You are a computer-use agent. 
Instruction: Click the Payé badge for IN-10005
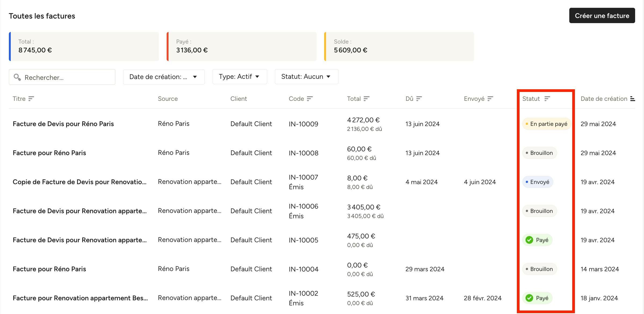point(537,240)
